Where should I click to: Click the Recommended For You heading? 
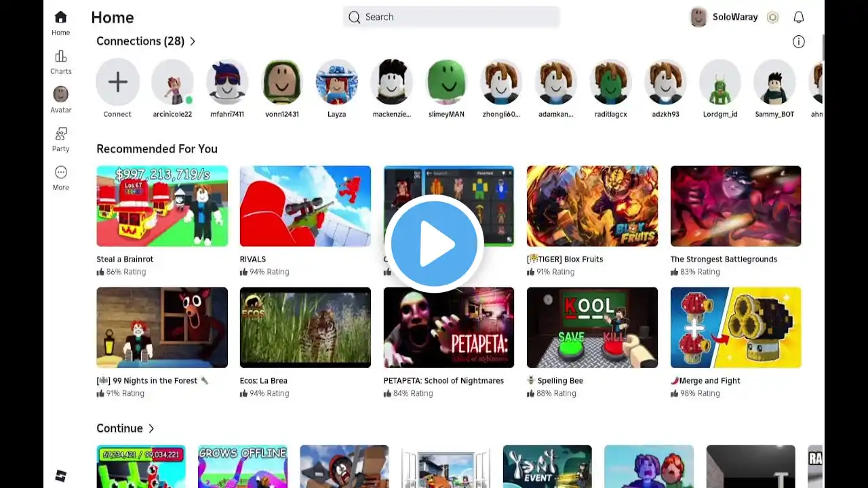[x=157, y=149]
